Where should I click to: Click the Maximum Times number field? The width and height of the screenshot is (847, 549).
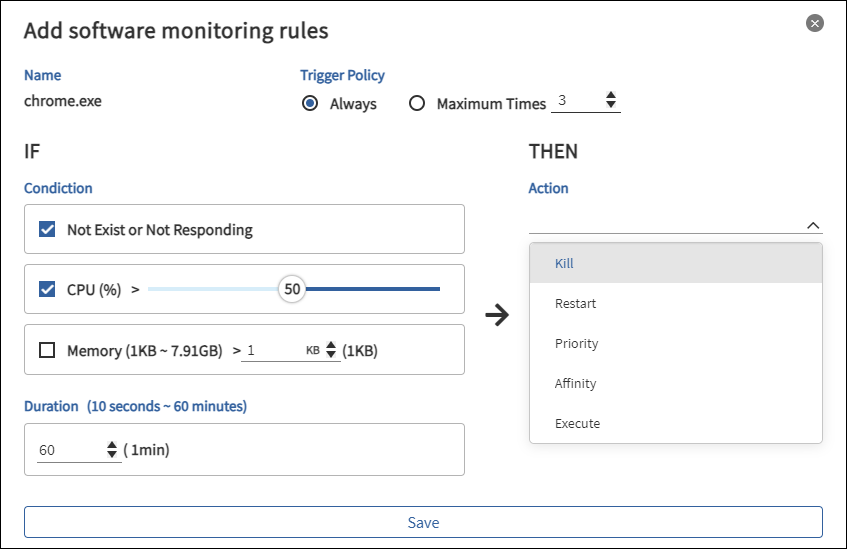[x=577, y=101]
